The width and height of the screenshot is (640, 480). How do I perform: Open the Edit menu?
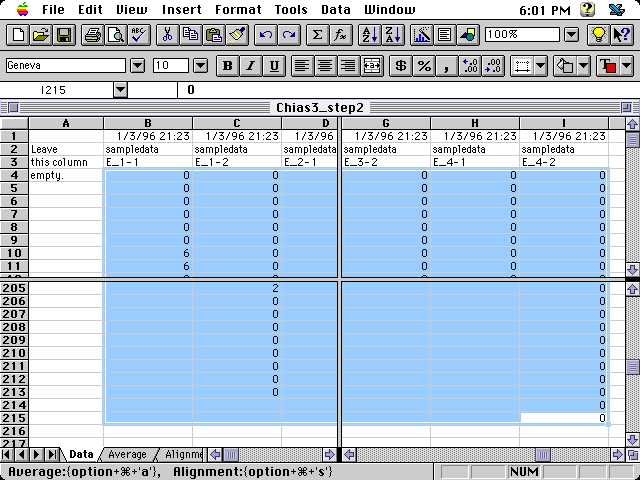point(90,9)
